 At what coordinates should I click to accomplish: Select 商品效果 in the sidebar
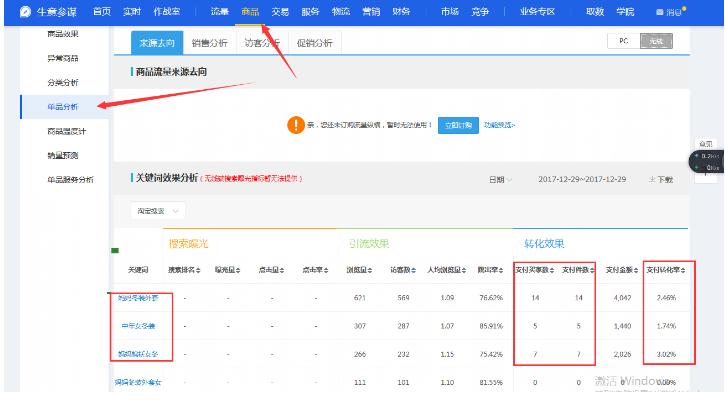pyautogui.click(x=63, y=34)
